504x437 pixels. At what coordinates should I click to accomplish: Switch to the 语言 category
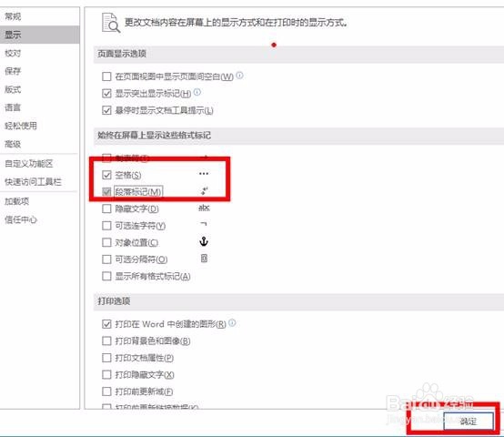(x=39, y=107)
